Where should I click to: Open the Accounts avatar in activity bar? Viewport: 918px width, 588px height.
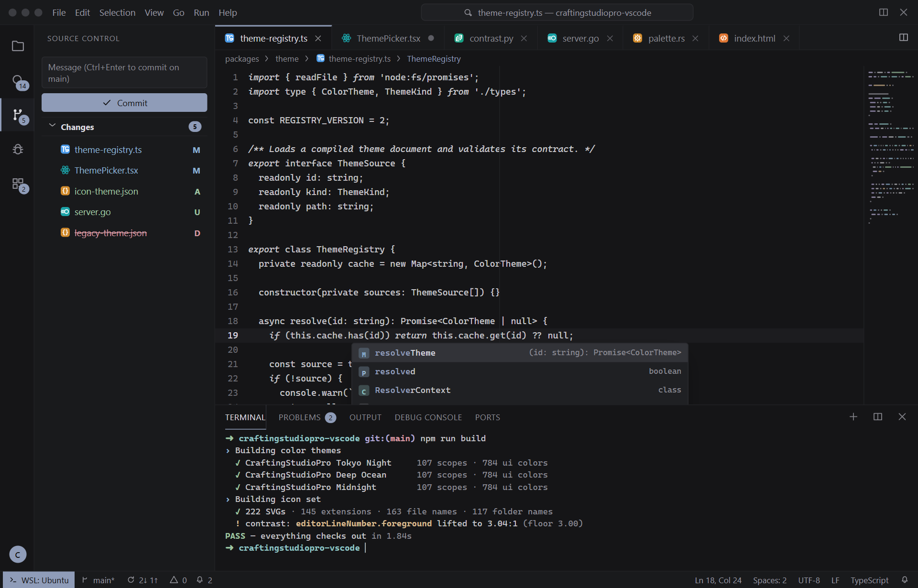pos(18,555)
